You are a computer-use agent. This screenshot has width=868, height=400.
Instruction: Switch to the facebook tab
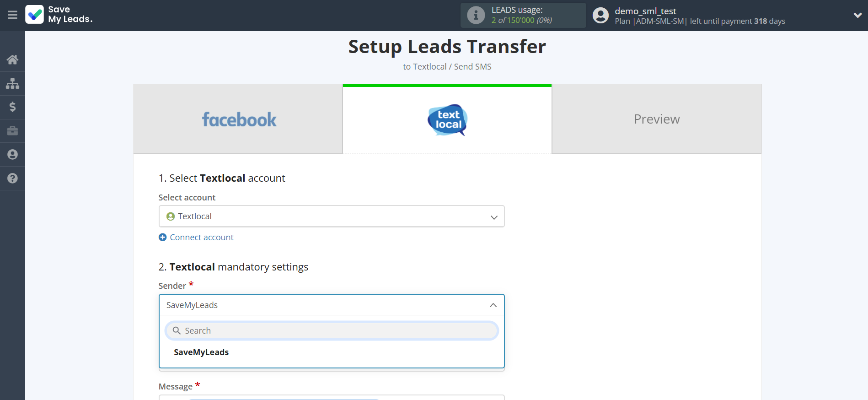(x=238, y=119)
